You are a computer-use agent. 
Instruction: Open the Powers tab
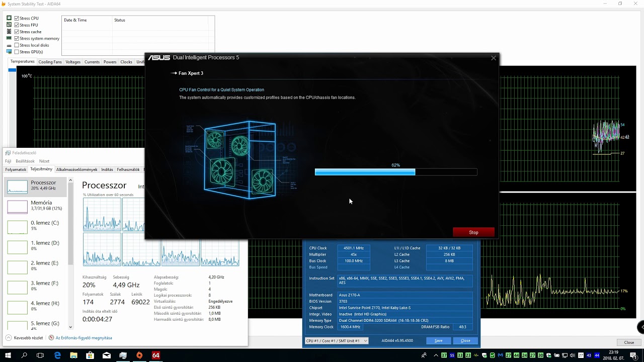click(110, 62)
